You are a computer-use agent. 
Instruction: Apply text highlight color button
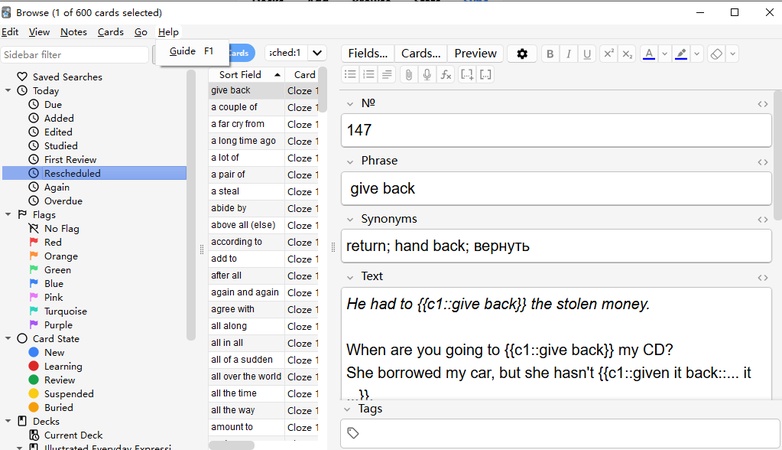tap(681, 54)
